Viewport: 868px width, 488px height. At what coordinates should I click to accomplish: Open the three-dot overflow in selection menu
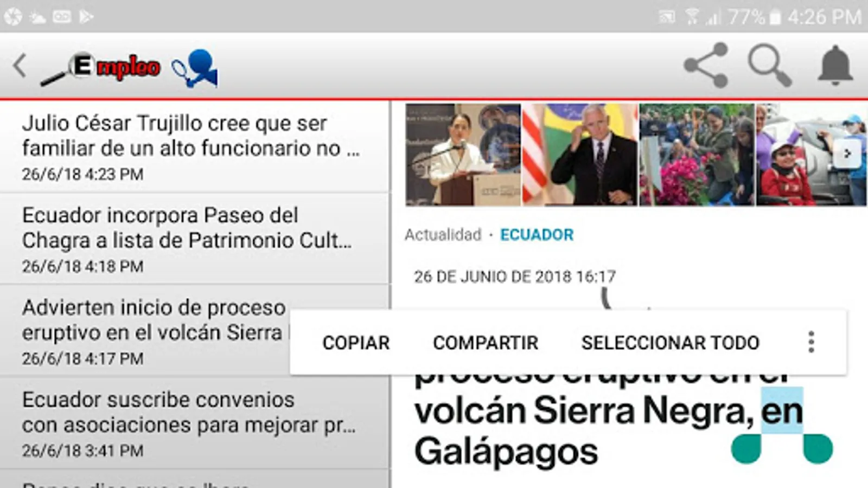(811, 342)
